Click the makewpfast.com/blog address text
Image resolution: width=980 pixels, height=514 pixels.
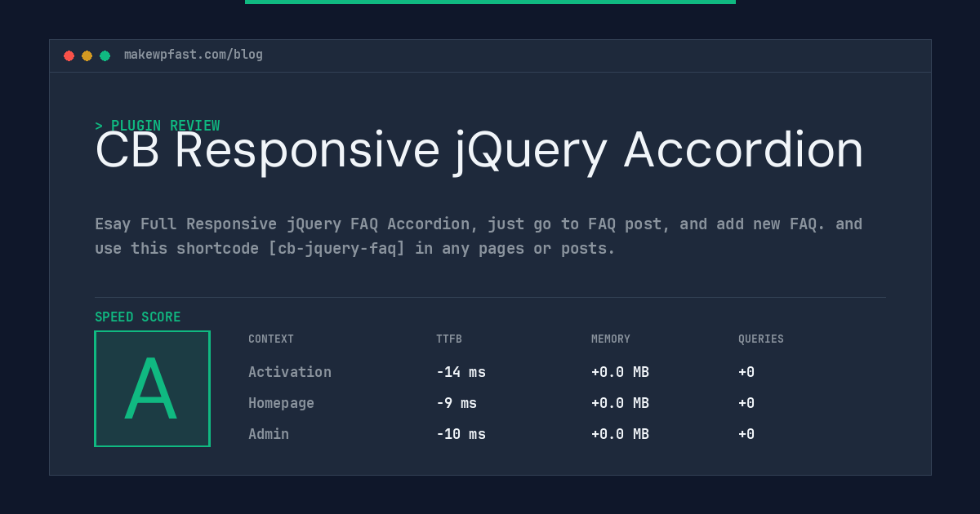point(194,55)
